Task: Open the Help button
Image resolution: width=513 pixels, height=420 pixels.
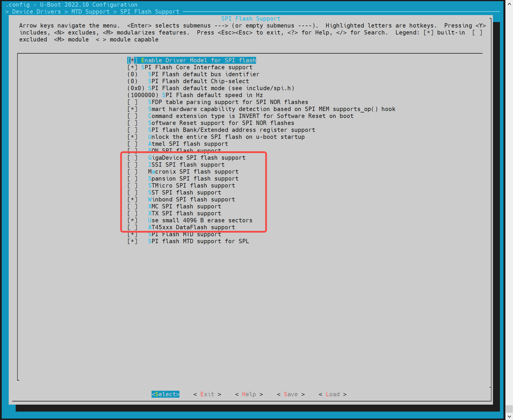Action: click(x=249, y=394)
